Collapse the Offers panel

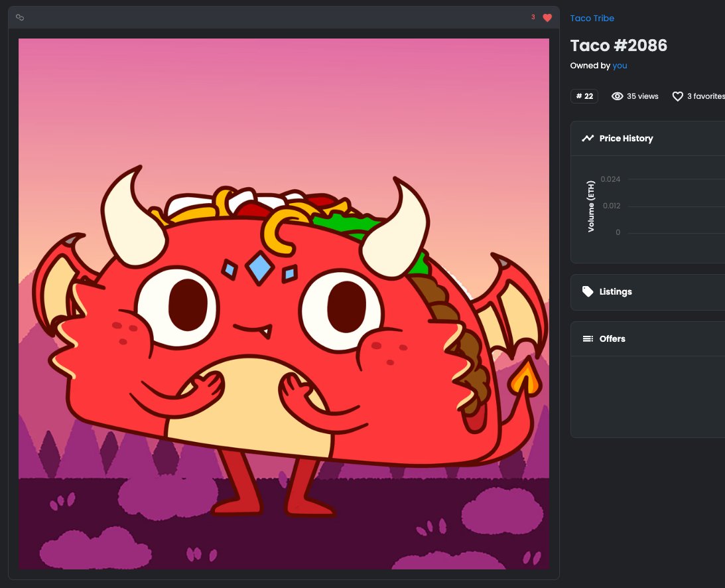(648, 338)
